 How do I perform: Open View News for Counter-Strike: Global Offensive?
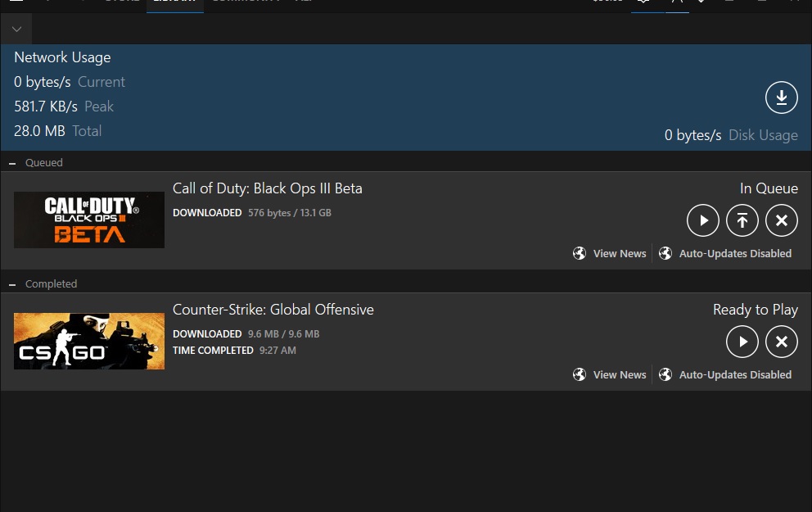click(619, 375)
